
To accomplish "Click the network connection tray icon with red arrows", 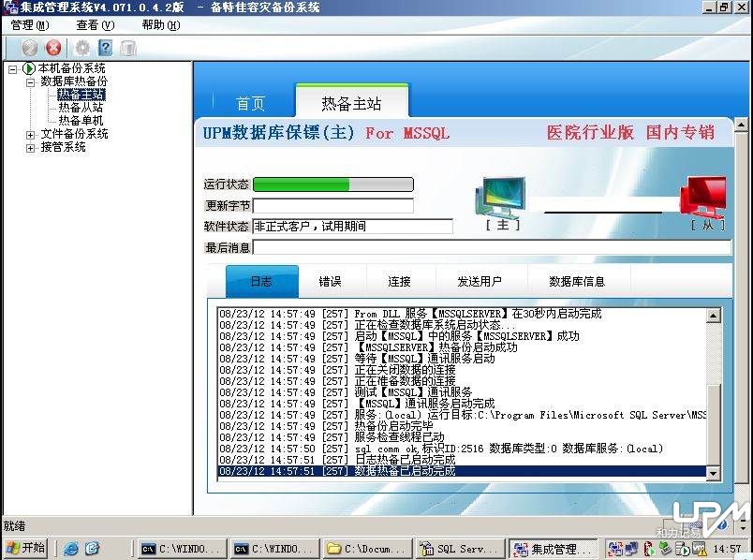I will [x=614, y=549].
